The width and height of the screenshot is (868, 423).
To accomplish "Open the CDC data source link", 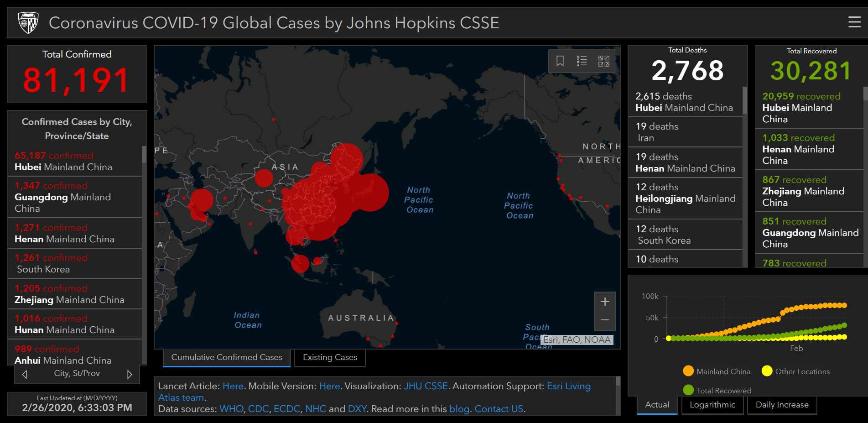I will point(258,409).
